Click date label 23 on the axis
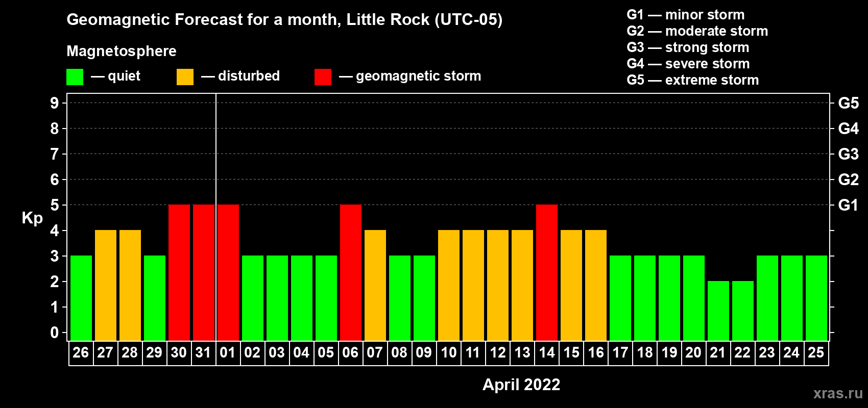This screenshot has width=868, height=408. pos(767,353)
